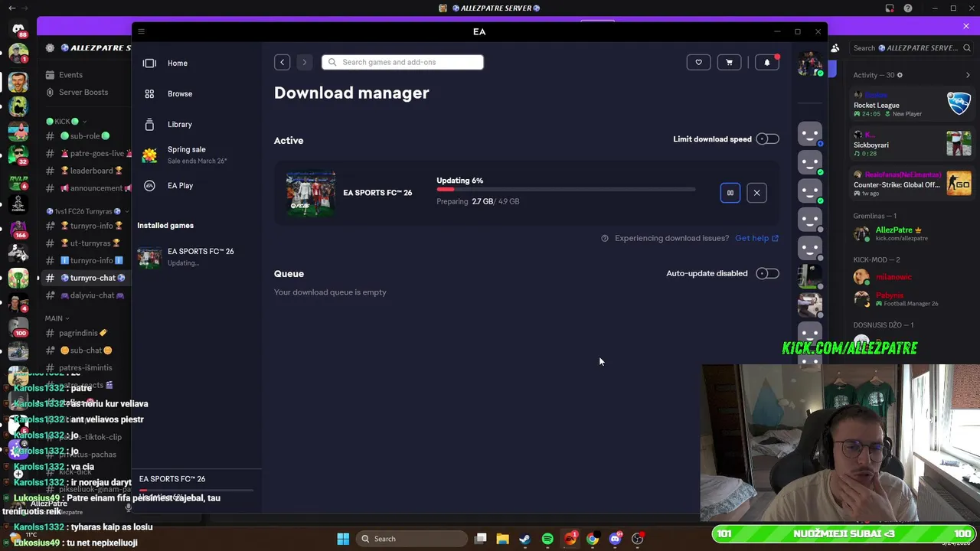The width and height of the screenshot is (980, 551).
Task: Open the Rocket League activity card
Action: 913,104
